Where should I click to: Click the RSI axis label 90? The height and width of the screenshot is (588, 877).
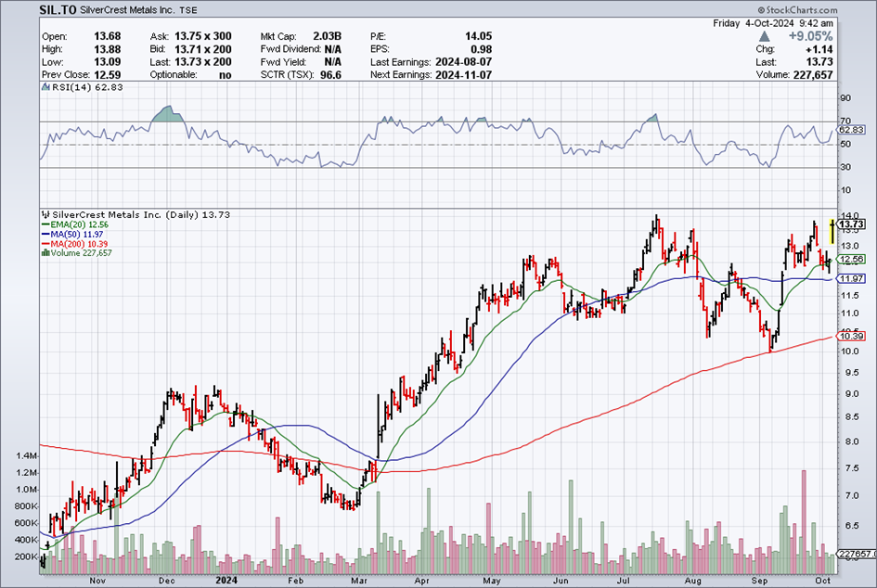click(x=845, y=98)
